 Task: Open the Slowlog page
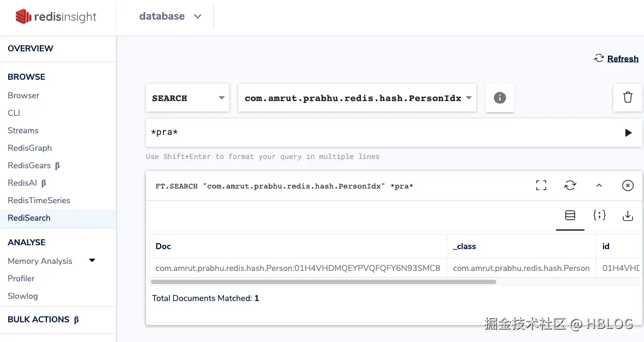[22, 296]
